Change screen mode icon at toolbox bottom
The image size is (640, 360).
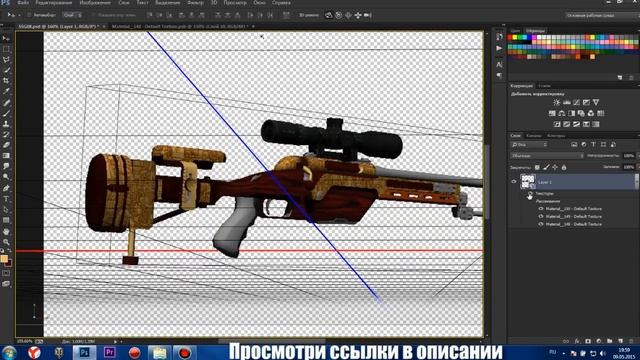pyautogui.click(x=6, y=284)
